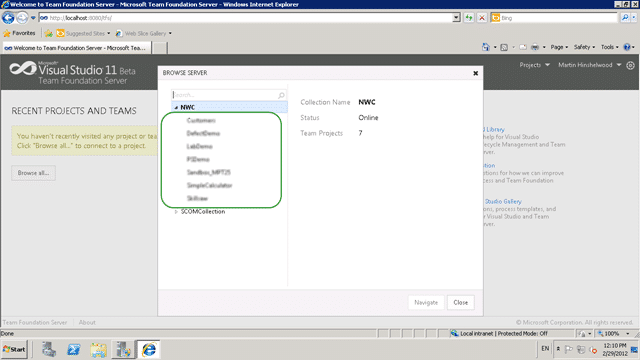Click the stop loading X icon

482,18
